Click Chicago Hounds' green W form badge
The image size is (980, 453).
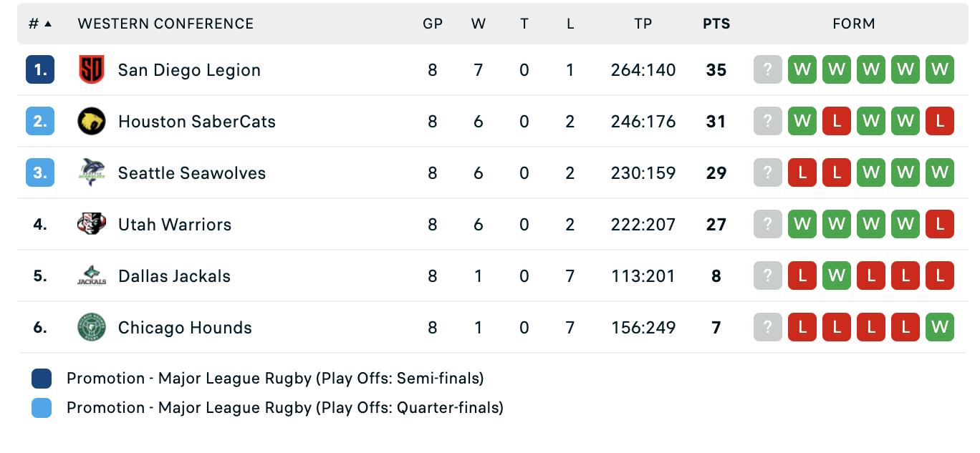tap(940, 328)
